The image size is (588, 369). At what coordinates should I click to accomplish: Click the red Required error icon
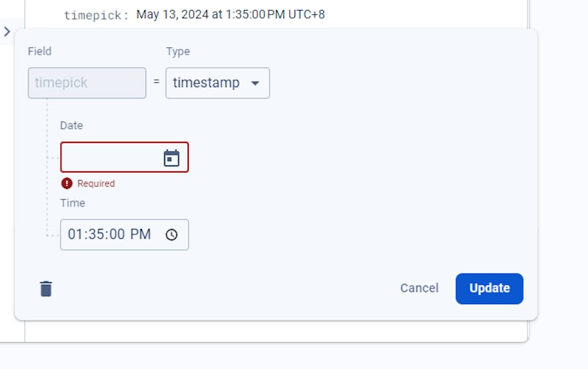[67, 184]
